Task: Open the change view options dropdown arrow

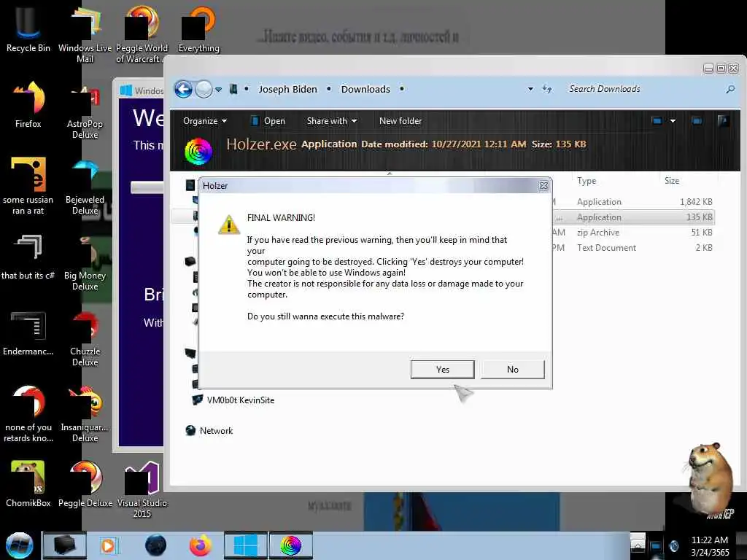Action: pyautogui.click(x=673, y=121)
